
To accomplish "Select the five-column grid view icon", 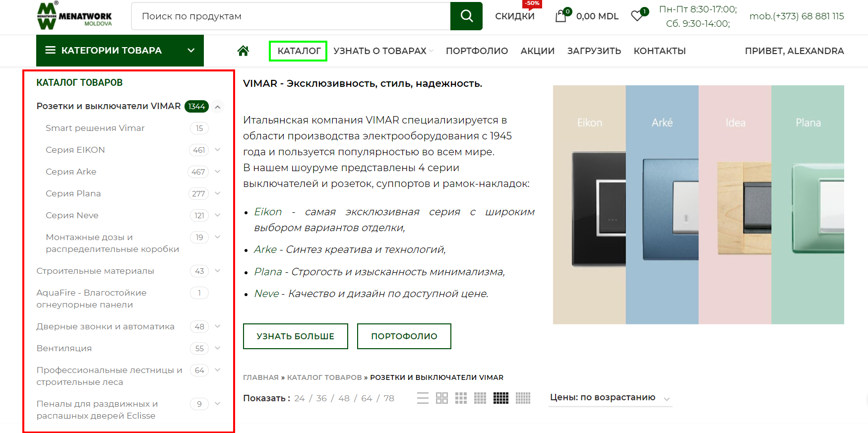I will point(500,398).
